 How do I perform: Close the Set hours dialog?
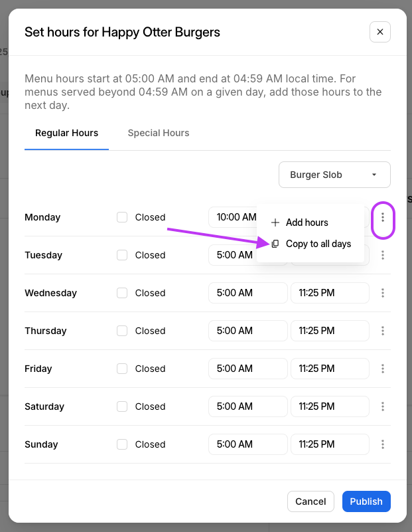point(380,32)
